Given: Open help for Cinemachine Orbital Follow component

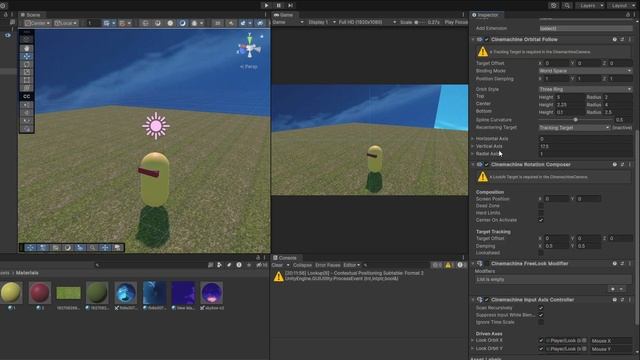Looking at the screenshot, I should pyautogui.click(x=614, y=40).
